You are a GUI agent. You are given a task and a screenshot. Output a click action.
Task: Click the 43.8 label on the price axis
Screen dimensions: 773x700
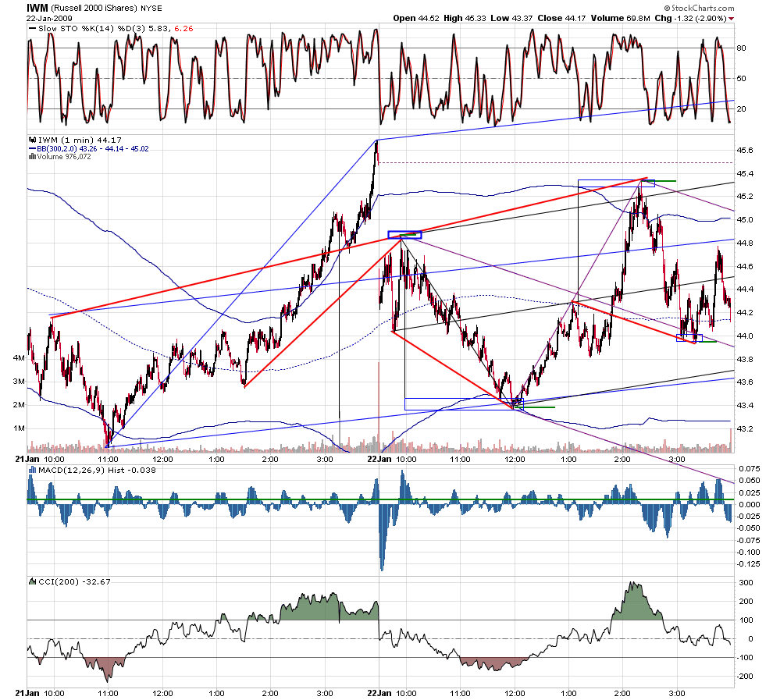(745, 359)
